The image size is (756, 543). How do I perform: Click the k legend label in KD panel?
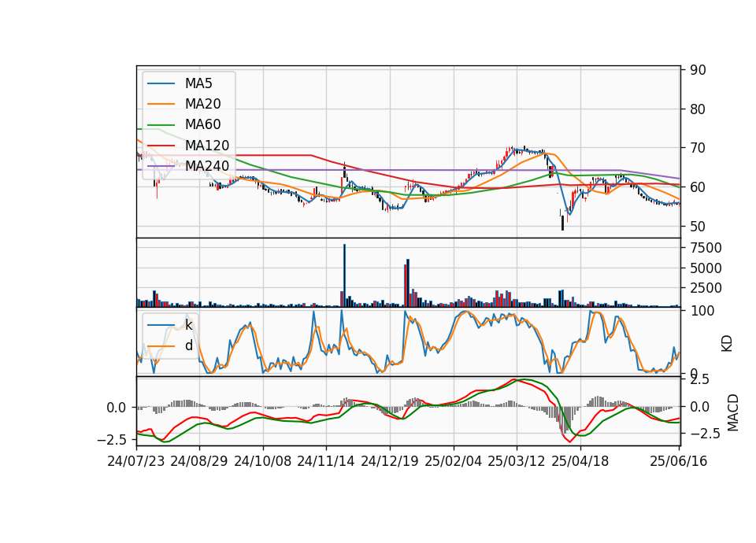[x=188, y=325]
